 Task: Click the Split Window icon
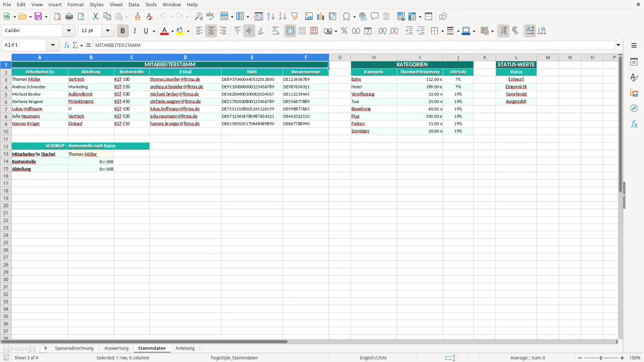(x=428, y=17)
